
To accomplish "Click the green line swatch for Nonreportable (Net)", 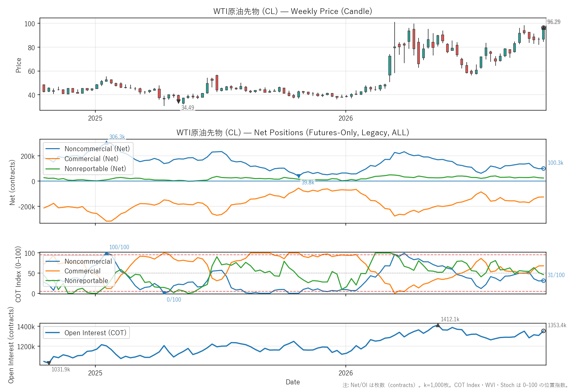I will (x=53, y=169).
